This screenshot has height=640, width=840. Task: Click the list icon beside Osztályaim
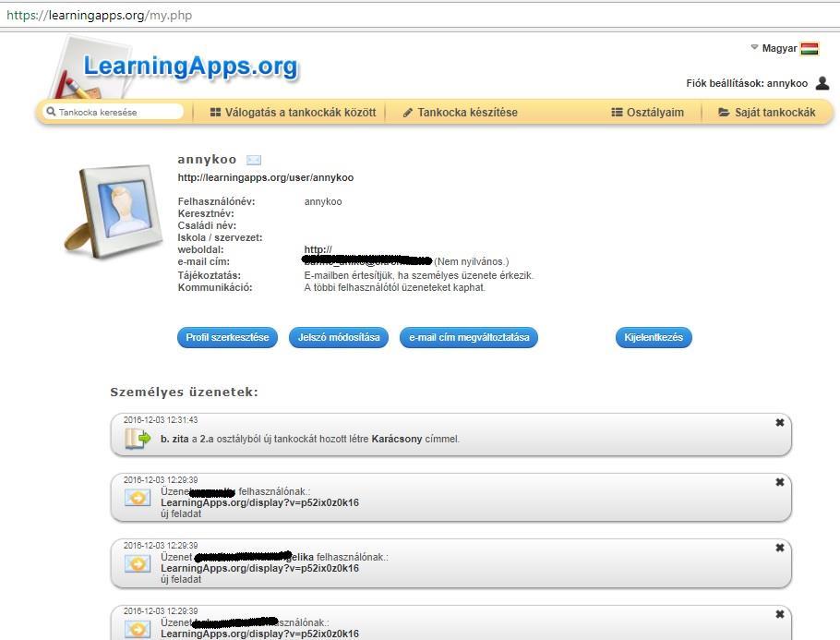point(617,113)
